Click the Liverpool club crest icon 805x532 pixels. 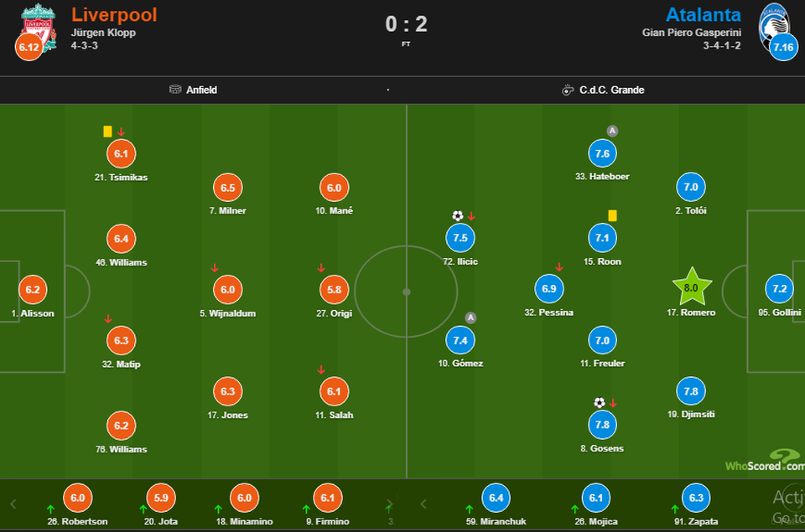coord(38,27)
